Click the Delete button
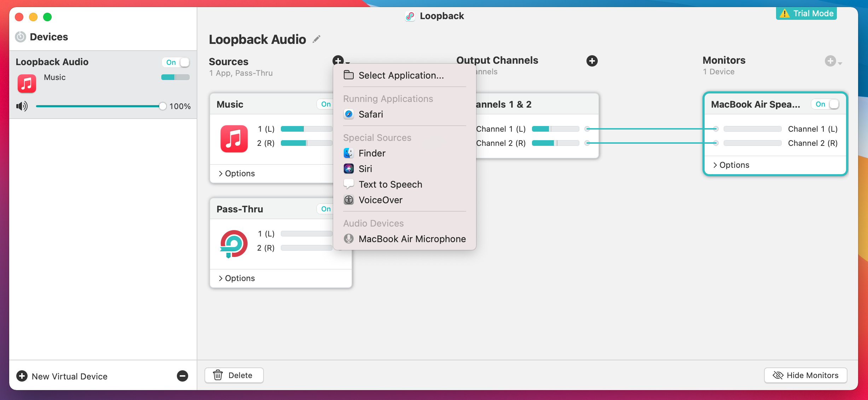Image resolution: width=868 pixels, height=400 pixels. point(234,375)
